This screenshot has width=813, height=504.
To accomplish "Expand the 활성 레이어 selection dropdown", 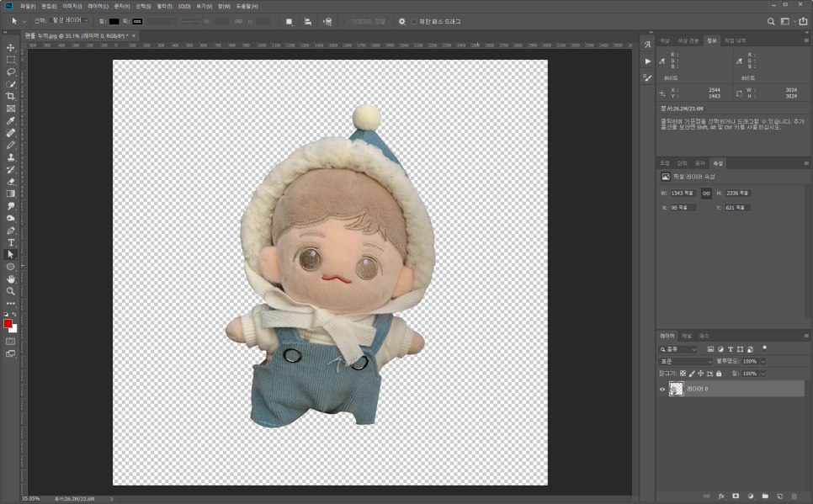I will [x=70, y=21].
